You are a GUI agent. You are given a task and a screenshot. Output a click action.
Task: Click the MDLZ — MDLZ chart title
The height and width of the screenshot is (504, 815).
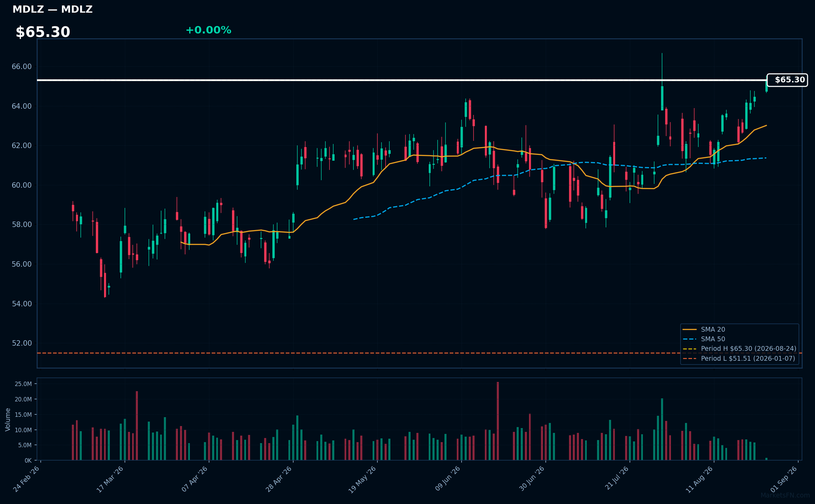[52, 9]
